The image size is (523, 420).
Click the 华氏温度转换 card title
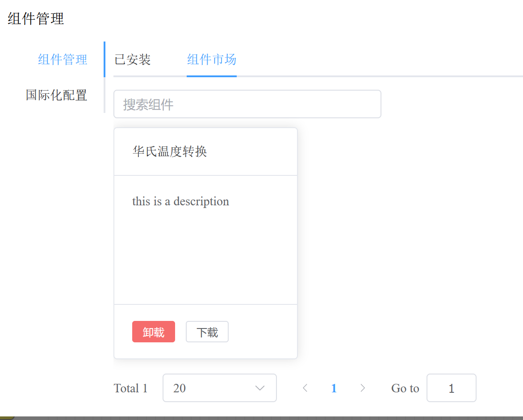(170, 152)
